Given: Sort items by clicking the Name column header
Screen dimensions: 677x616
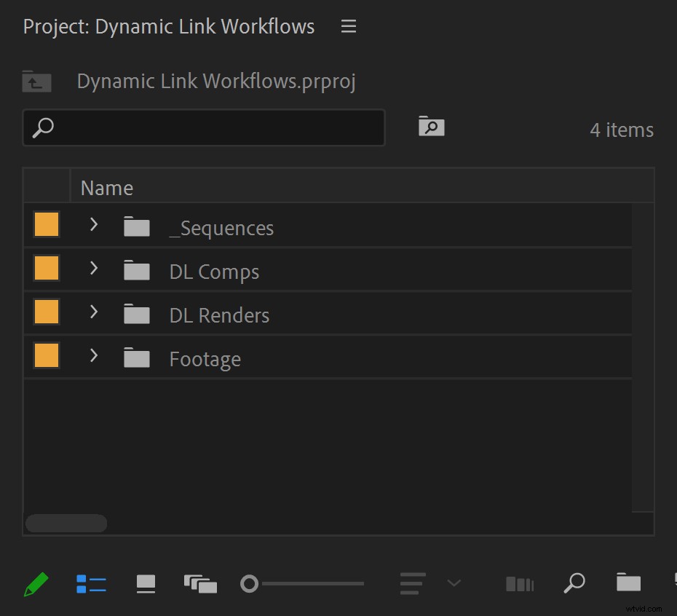Looking at the screenshot, I should (x=106, y=187).
